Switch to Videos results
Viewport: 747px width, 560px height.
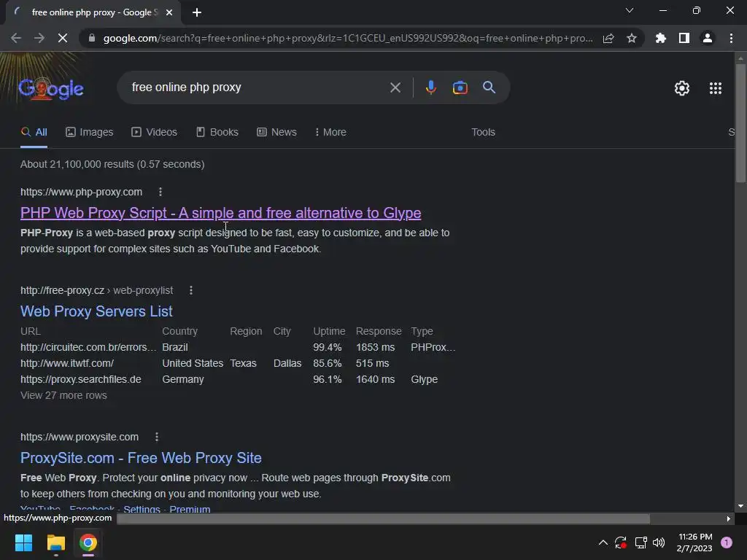click(x=155, y=133)
